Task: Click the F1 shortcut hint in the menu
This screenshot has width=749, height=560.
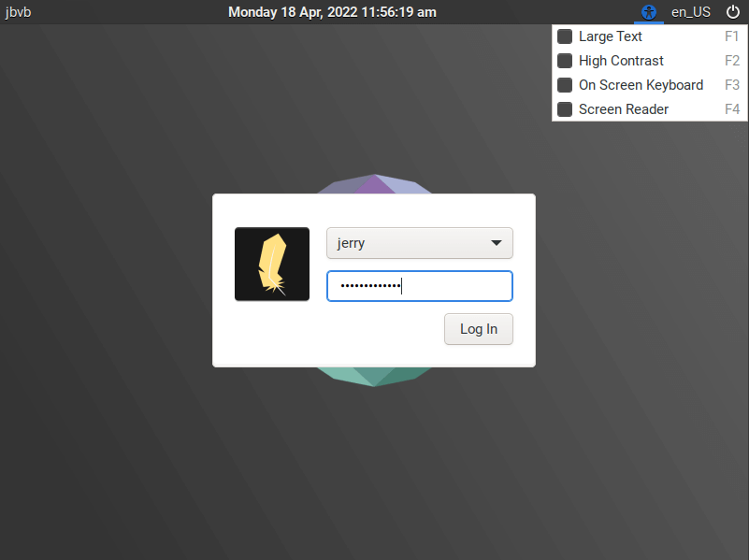Action: [x=732, y=36]
